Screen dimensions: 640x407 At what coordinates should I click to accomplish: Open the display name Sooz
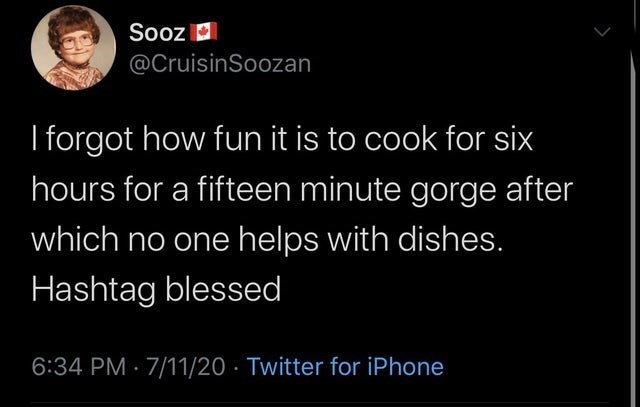[x=157, y=33]
